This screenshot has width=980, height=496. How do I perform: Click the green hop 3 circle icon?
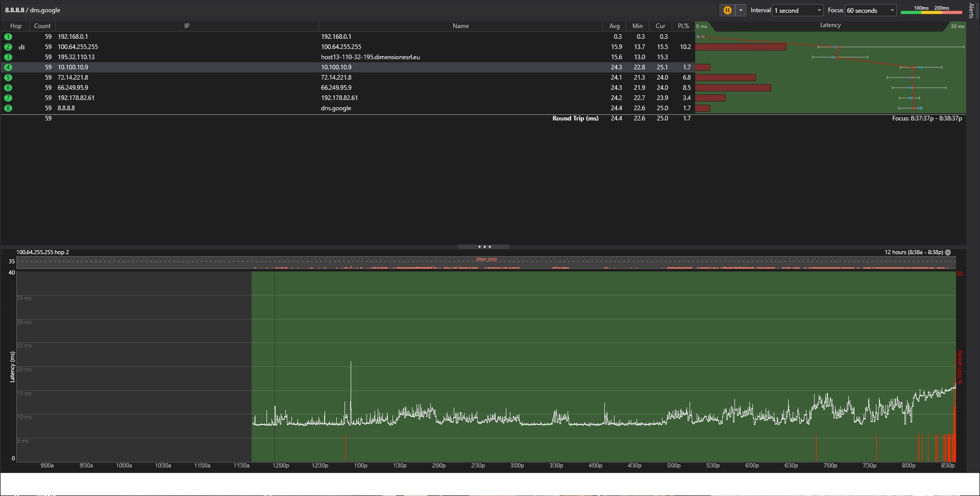8,57
